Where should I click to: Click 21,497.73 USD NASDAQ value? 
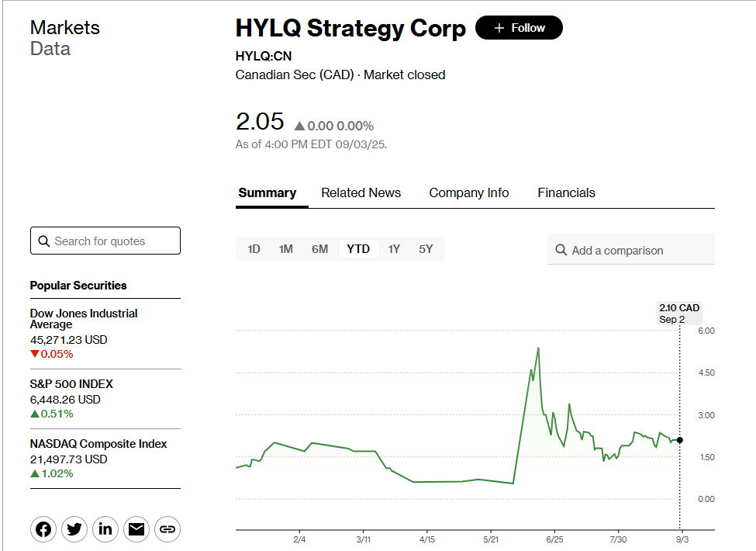(68, 459)
